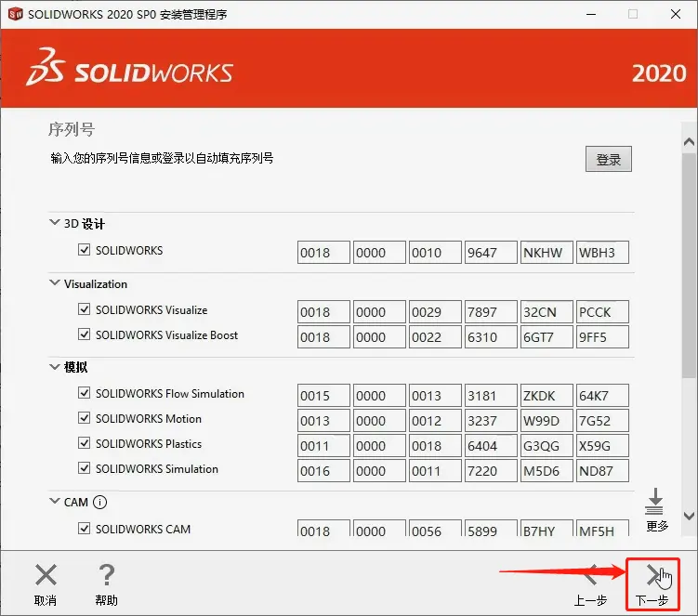The image size is (698, 616).
Task: Click Visualize serial field containing PCCK
Action: pyautogui.click(x=603, y=311)
